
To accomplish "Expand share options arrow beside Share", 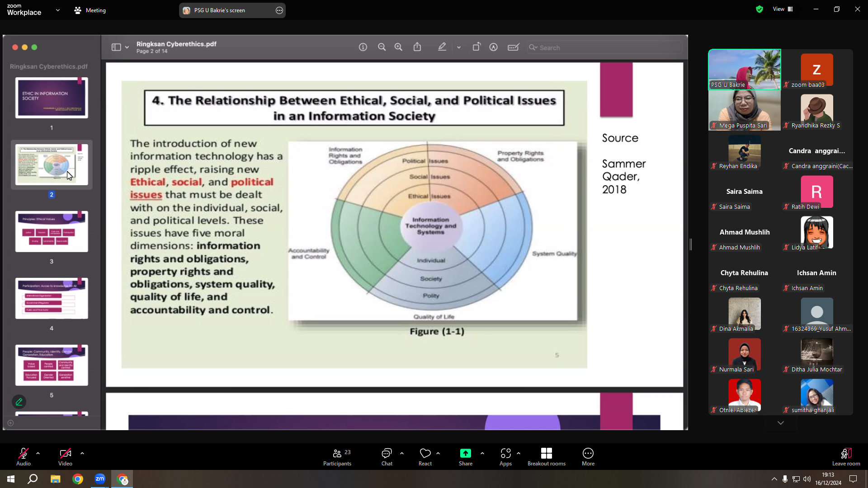I will coord(482,453).
